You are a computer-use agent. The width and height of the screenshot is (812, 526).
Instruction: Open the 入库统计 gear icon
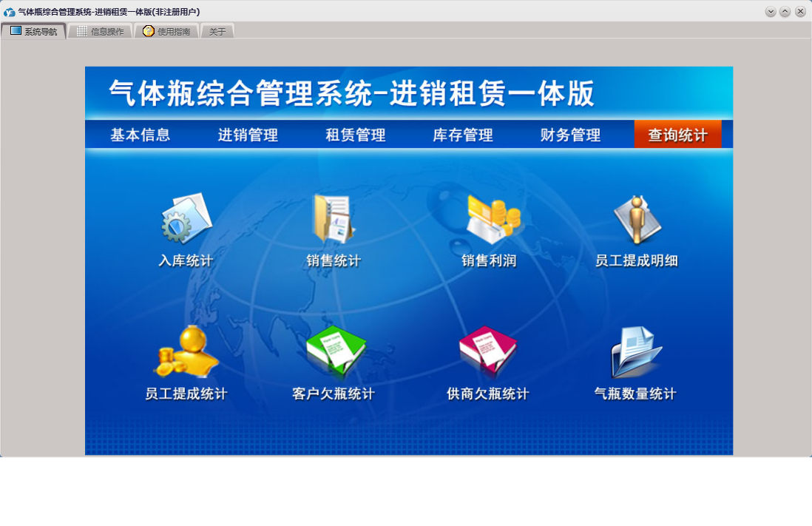click(186, 219)
